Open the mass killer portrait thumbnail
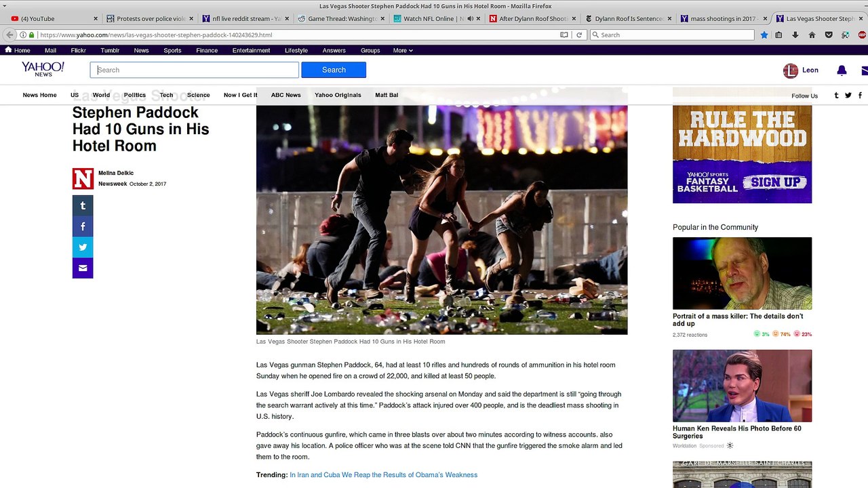The image size is (868, 488). click(x=742, y=273)
